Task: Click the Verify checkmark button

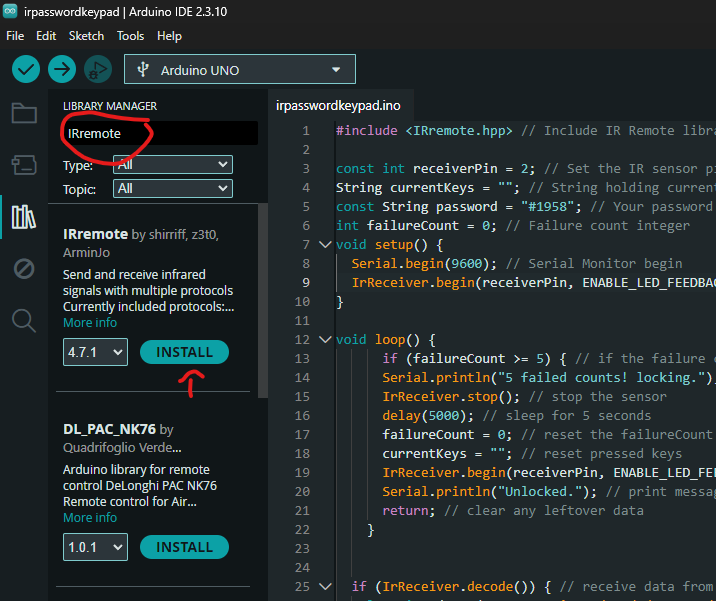Action: tap(26, 69)
